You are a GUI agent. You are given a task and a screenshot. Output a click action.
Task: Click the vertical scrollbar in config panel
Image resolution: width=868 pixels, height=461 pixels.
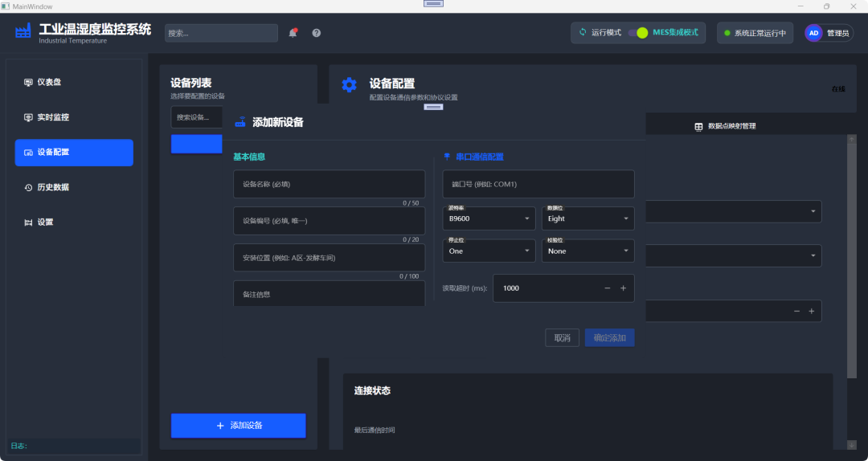coord(852,260)
